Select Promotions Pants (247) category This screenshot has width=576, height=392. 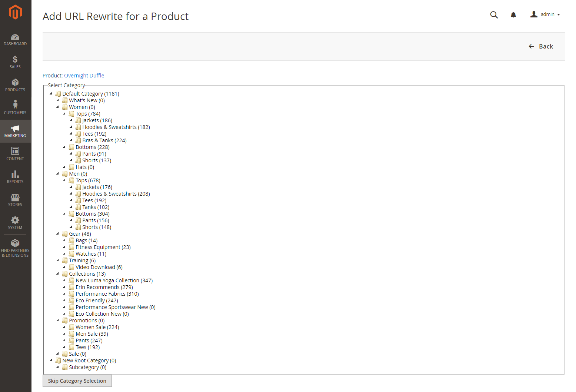click(89, 340)
